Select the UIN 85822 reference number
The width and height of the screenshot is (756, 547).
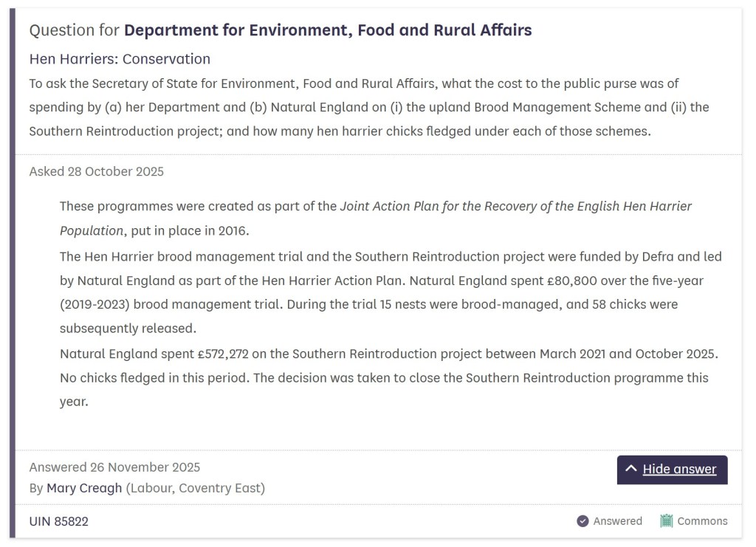pyautogui.click(x=59, y=521)
